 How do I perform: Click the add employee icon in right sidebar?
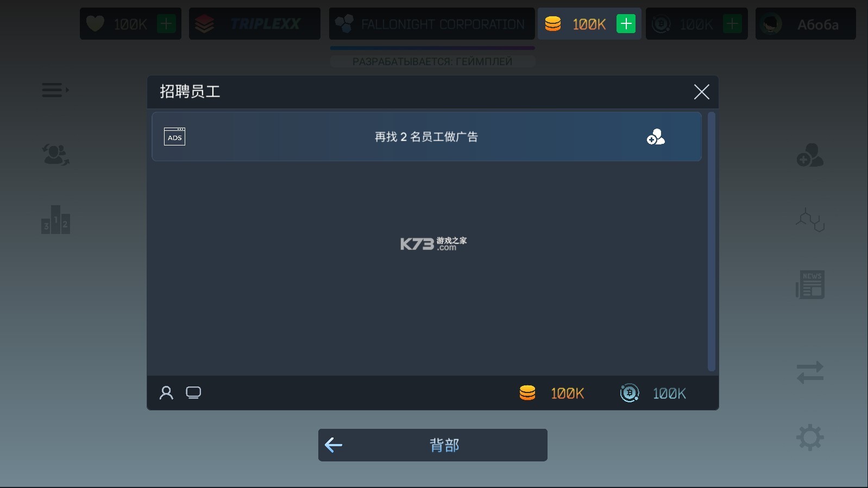tap(810, 155)
